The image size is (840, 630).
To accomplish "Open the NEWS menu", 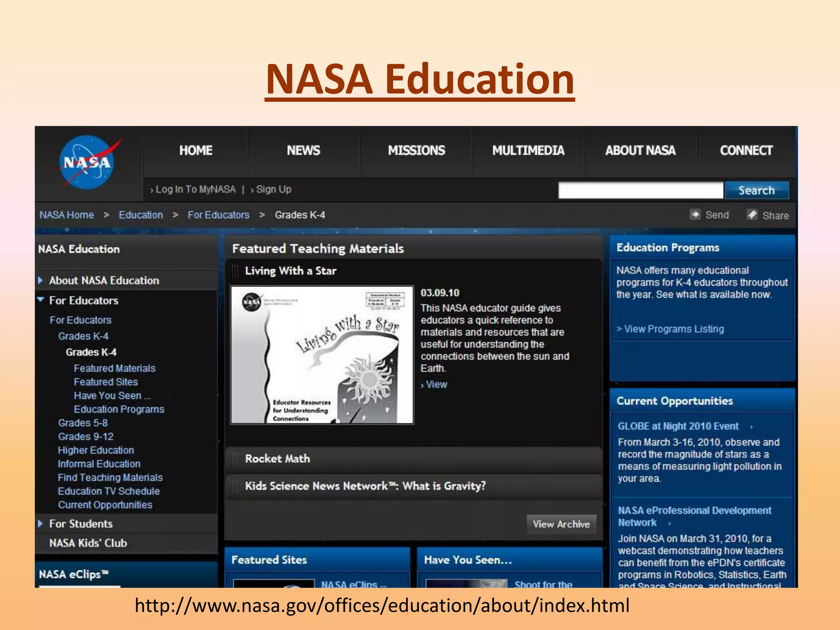I will pos(304,151).
